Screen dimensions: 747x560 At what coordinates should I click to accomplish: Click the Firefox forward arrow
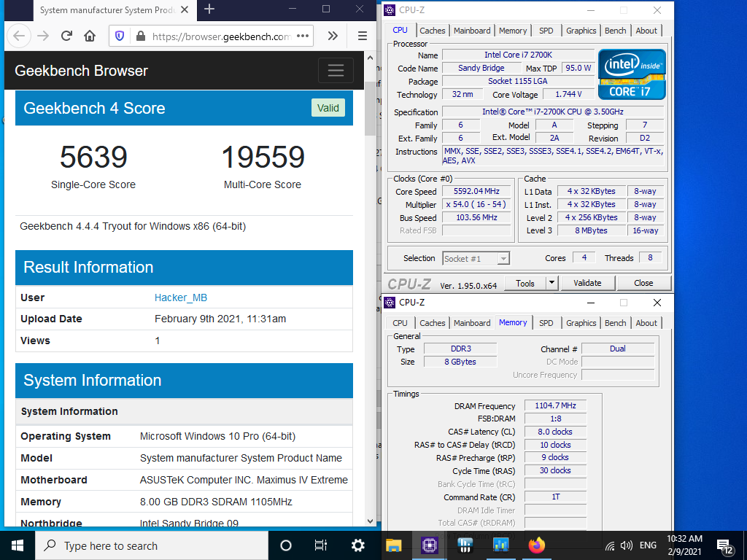pos(43,36)
